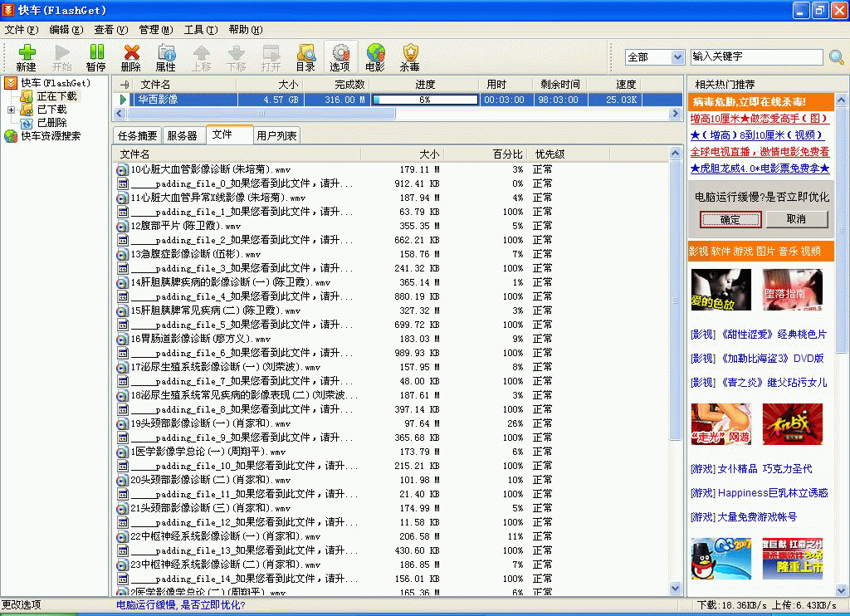This screenshot has width=850, height=616.
Task: Click 影视 in orange category bar
Action: [698, 252]
